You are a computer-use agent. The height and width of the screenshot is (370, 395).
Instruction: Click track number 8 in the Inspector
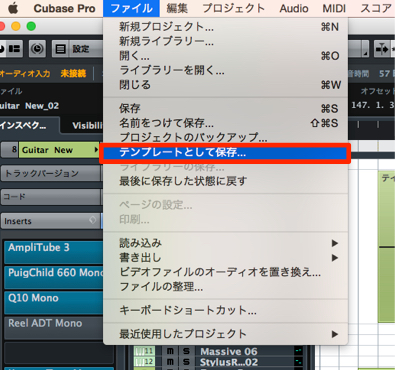pos(11,150)
